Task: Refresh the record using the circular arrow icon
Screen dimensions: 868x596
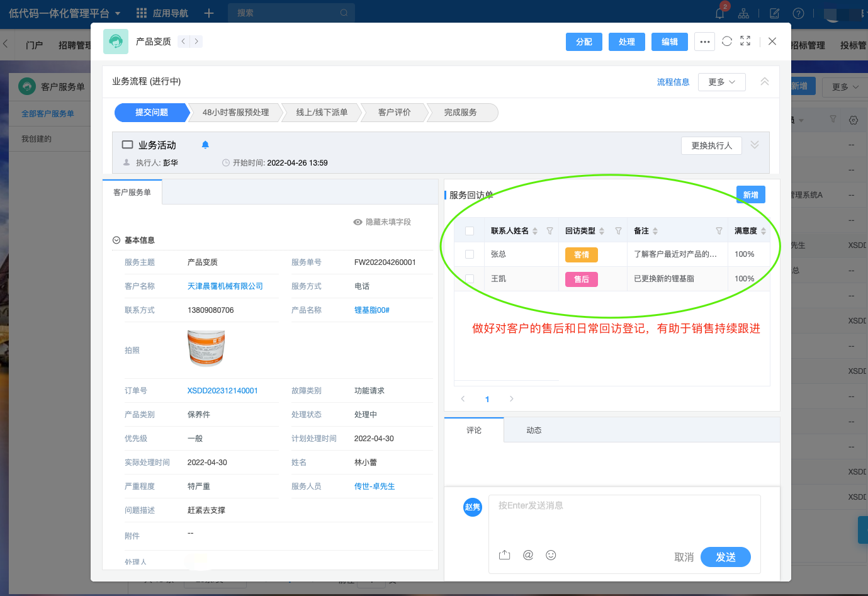Action: (x=727, y=42)
